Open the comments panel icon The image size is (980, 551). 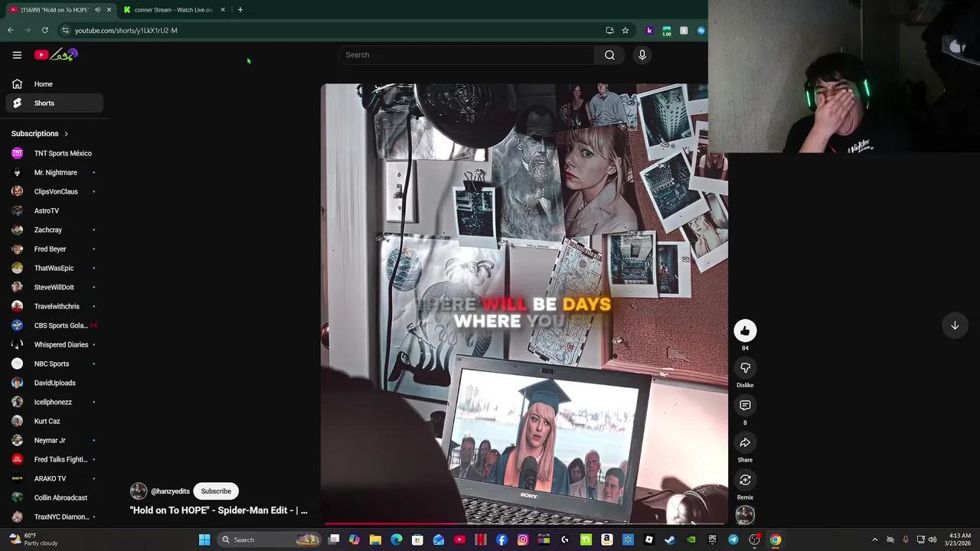(x=745, y=406)
